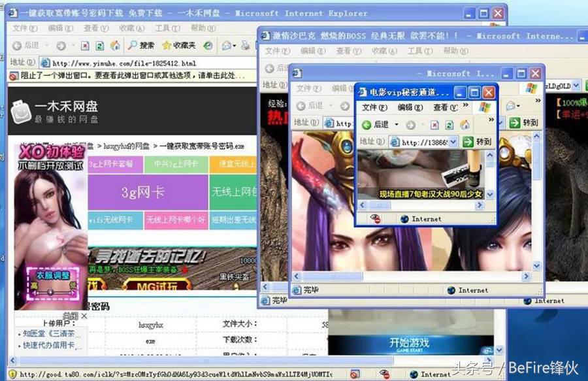The height and width of the screenshot is (381, 588).
Task: Click Stop icon in 一木禾网盘 window toolbar
Action: (85, 46)
